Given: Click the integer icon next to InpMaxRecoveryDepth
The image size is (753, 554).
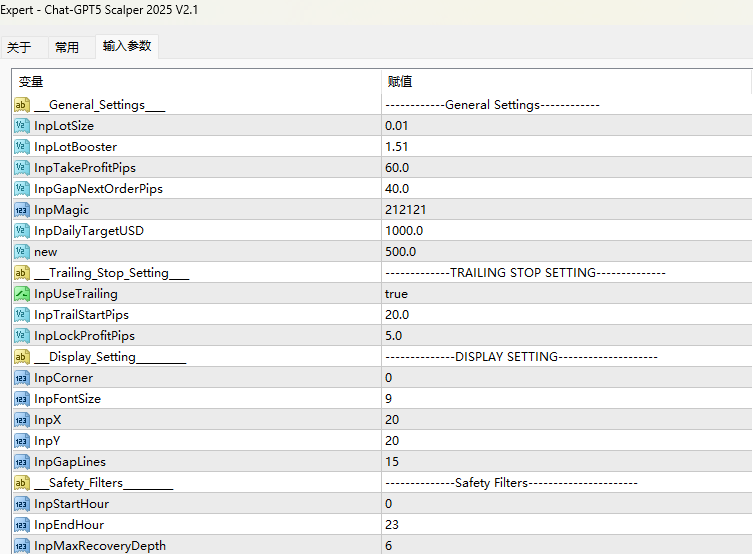Looking at the screenshot, I should coord(22,546).
